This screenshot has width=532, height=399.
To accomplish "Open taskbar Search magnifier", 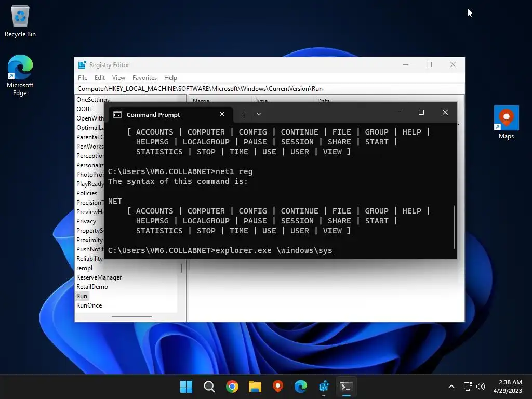I will point(209,387).
